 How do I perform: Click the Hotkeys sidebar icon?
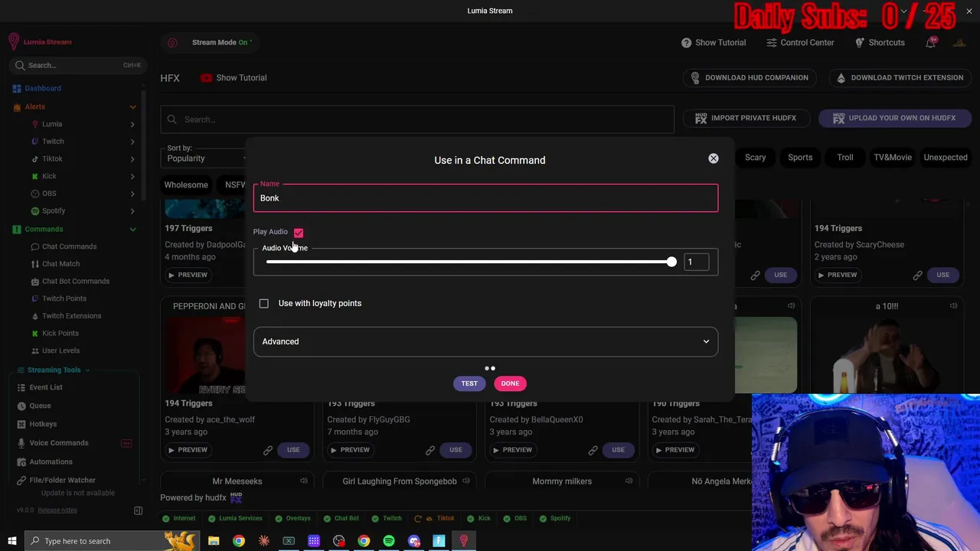21,424
